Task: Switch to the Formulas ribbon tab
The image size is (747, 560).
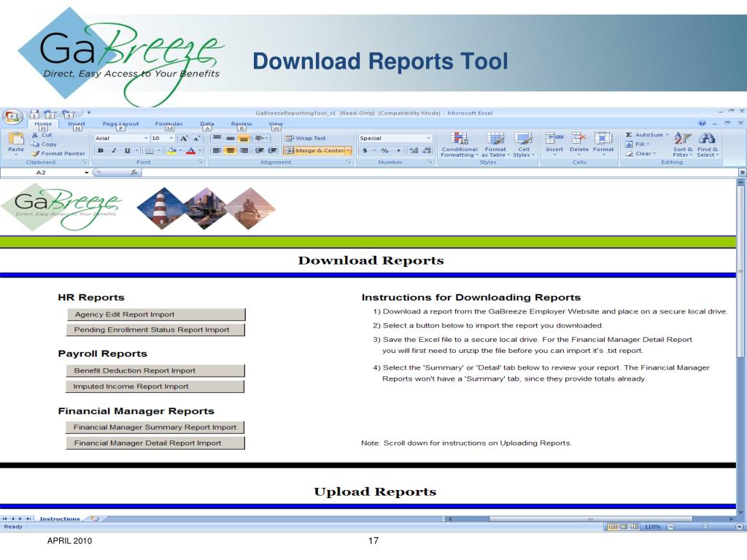Action: click(x=169, y=124)
